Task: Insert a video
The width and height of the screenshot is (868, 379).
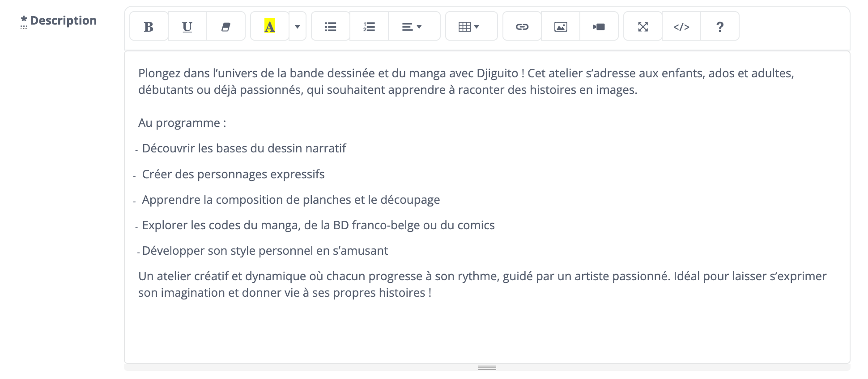Action: (x=599, y=26)
